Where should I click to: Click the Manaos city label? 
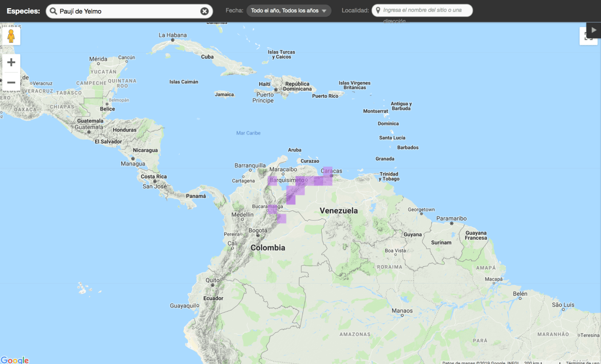(402, 311)
